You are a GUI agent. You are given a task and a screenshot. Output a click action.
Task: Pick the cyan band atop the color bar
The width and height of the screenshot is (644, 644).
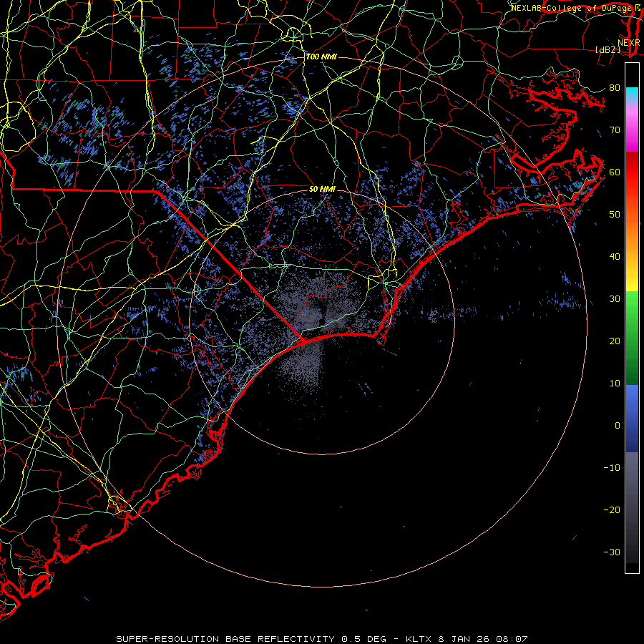632,94
